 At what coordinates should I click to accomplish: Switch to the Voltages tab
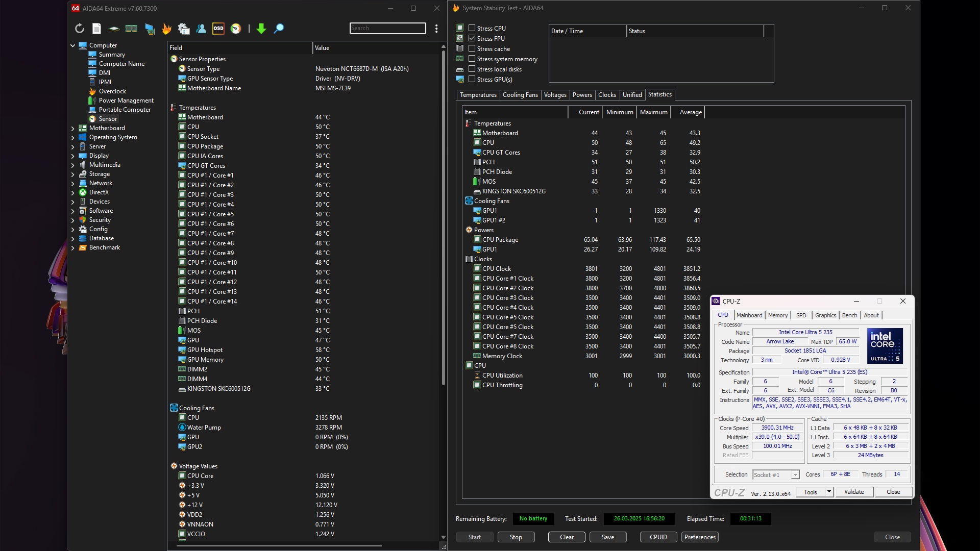coord(555,95)
